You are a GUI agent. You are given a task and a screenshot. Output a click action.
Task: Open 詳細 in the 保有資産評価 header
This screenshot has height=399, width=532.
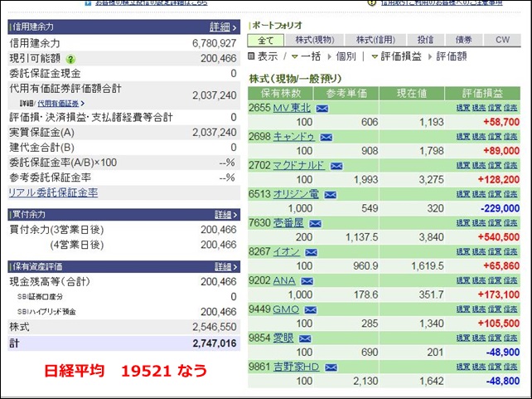point(225,266)
